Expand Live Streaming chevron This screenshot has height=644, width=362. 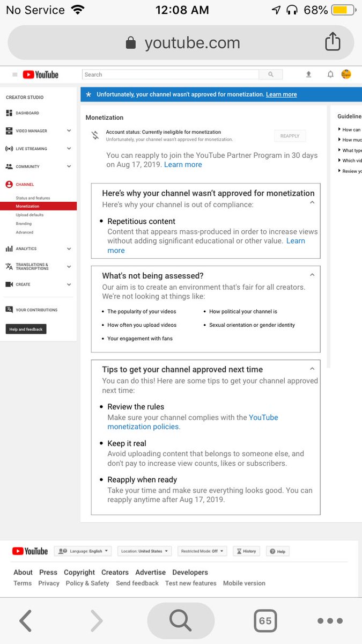(x=69, y=149)
